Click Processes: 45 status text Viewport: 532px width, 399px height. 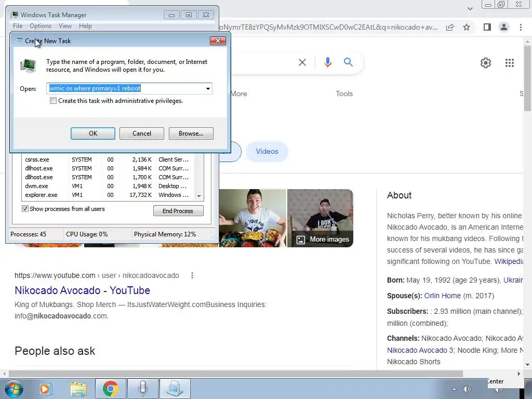click(x=28, y=234)
